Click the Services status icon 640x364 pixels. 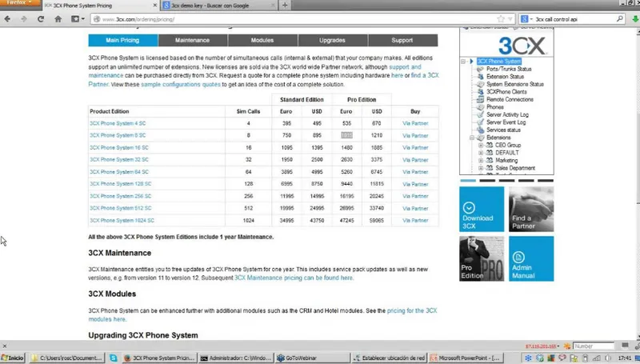point(481,130)
